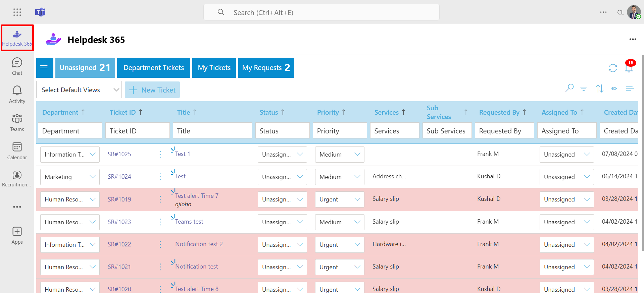Viewport: 644px width, 293px height.
Task: Sort by Priority column arrow
Action: pos(343,112)
